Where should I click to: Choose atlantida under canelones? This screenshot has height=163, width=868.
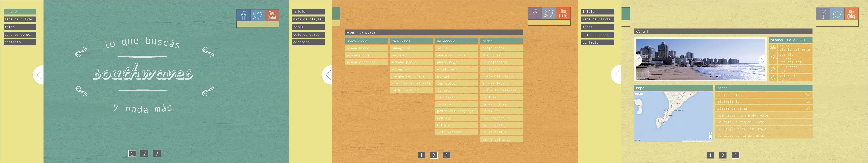pyautogui.click(x=411, y=69)
